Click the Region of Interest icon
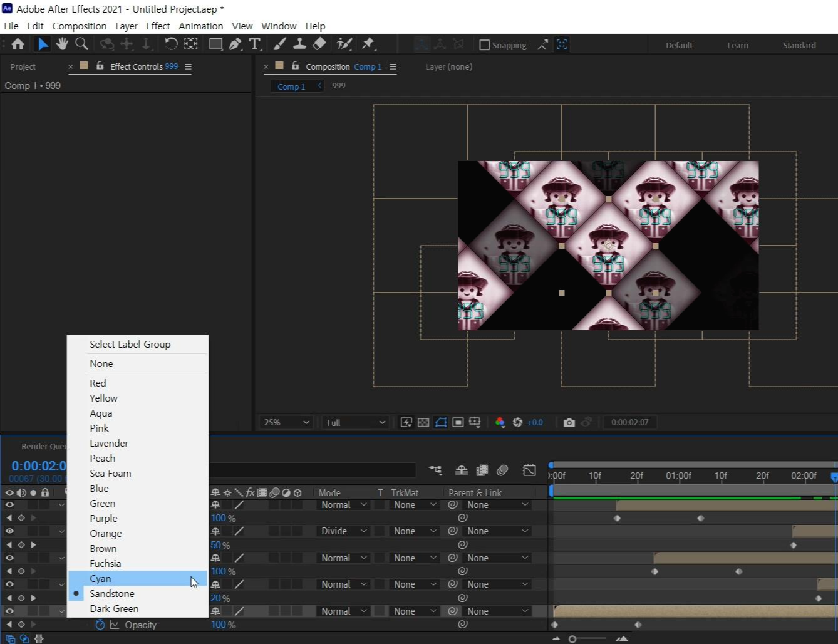 (458, 422)
